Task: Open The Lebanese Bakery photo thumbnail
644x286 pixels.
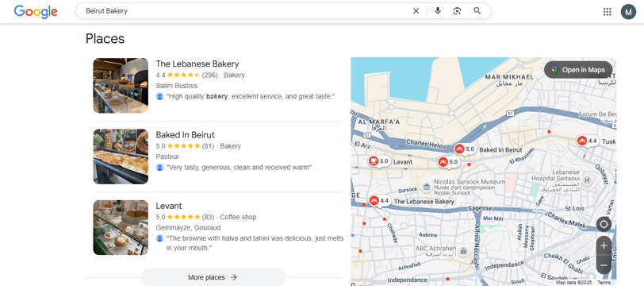Action: pyautogui.click(x=121, y=86)
